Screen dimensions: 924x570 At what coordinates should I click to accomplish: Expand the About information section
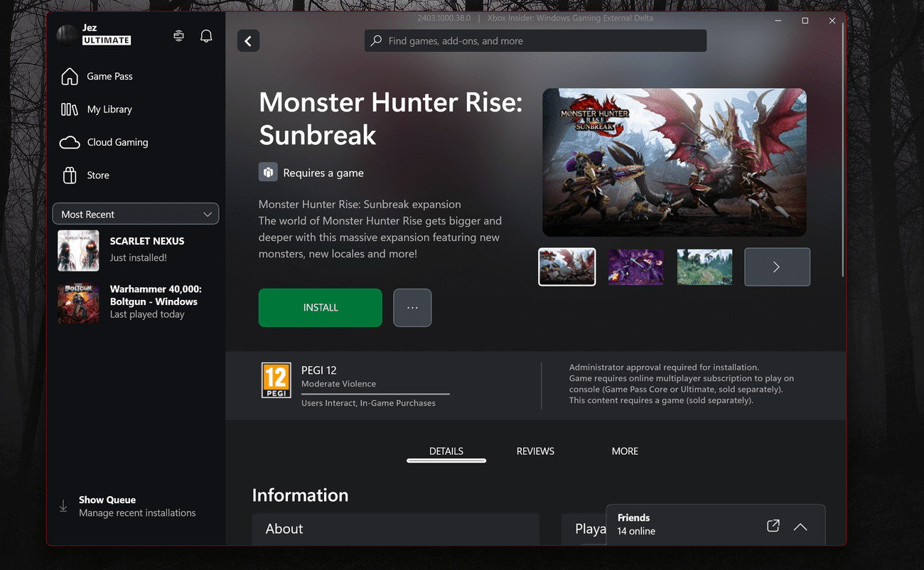coord(396,529)
